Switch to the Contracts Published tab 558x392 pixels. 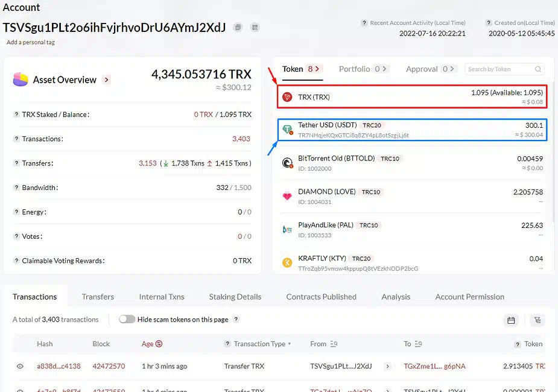click(322, 297)
